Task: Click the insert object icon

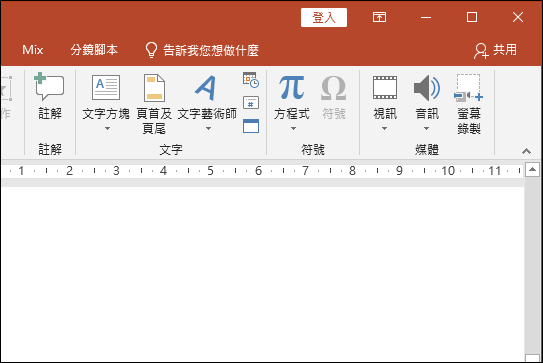Action: pyautogui.click(x=251, y=126)
